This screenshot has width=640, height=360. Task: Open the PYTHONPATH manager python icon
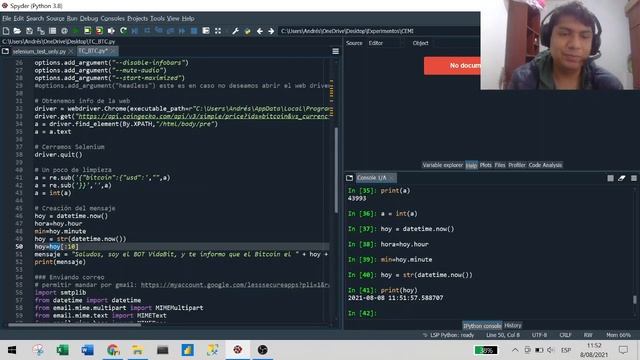click(x=247, y=31)
